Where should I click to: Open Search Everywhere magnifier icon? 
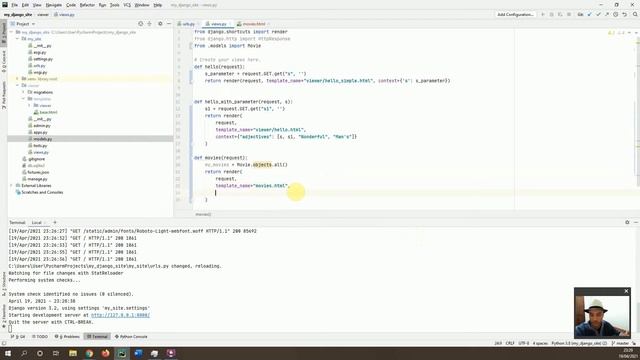click(x=635, y=14)
